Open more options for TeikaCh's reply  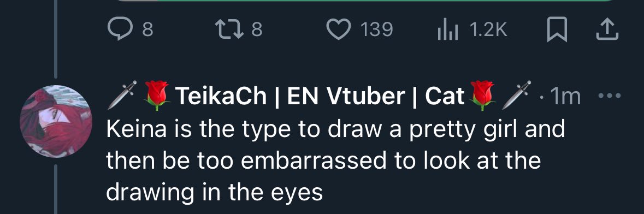[610, 96]
